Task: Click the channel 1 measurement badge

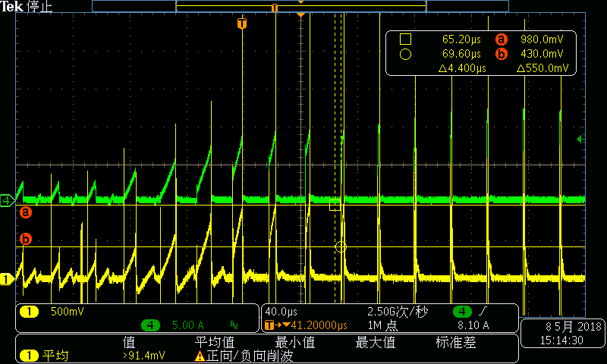Action: (x=29, y=356)
